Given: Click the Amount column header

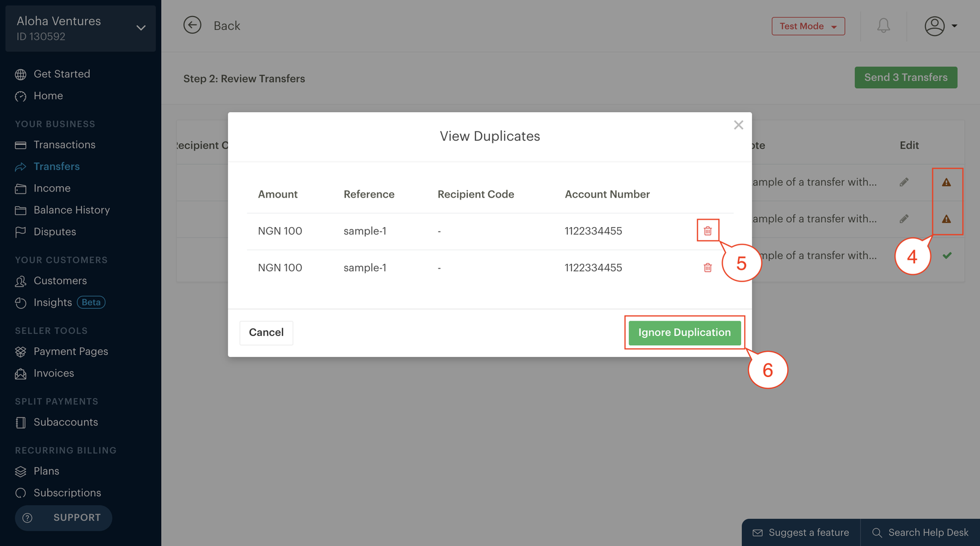Looking at the screenshot, I should coord(277,194).
